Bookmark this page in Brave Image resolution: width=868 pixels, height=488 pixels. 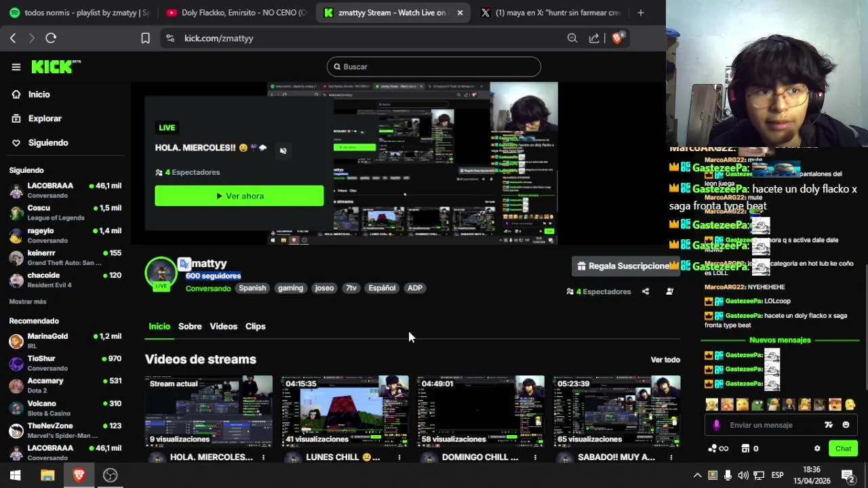point(145,38)
